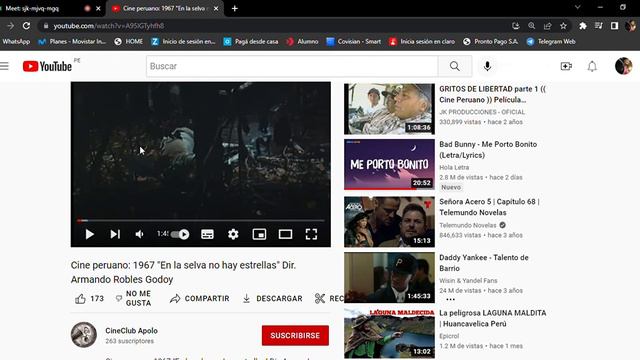The width and height of the screenshot is (640, 360).
Task: Click the search magnifier button
Action: pyautogui.click(x=455, y=66)
